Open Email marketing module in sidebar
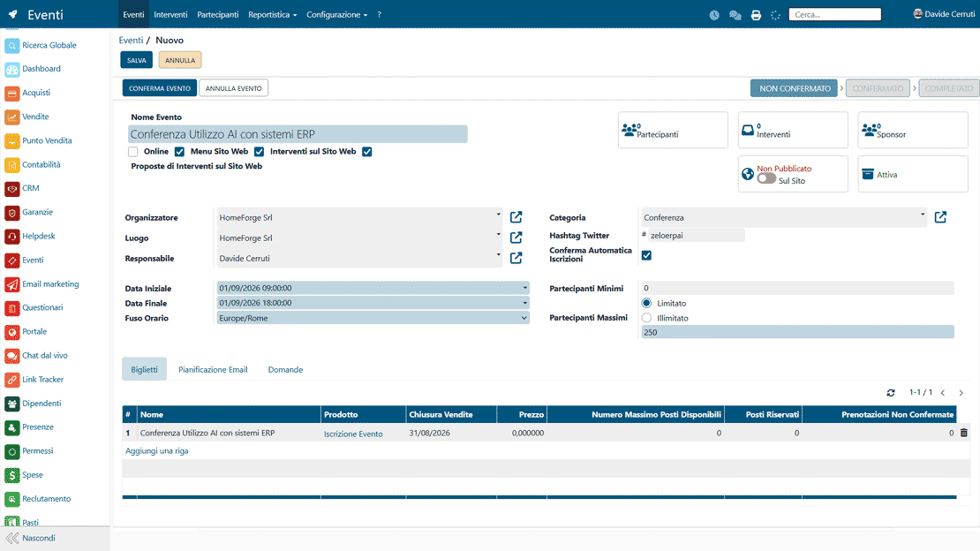Image resolution: width=980 pixels, height=551 pixels. (41, 284)
